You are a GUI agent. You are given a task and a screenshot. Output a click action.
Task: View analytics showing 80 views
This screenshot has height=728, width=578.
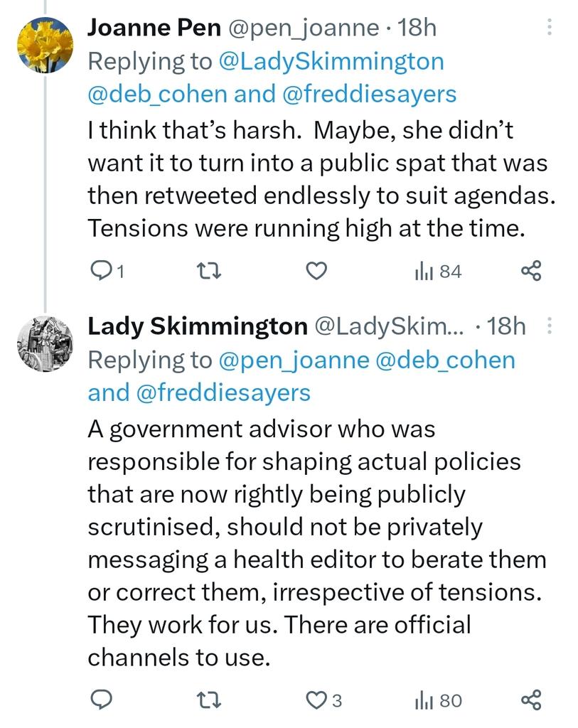tap(438, 701)
